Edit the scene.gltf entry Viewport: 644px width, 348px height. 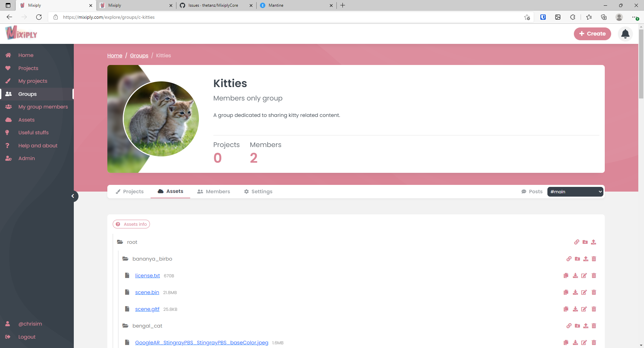pos(584,309)
